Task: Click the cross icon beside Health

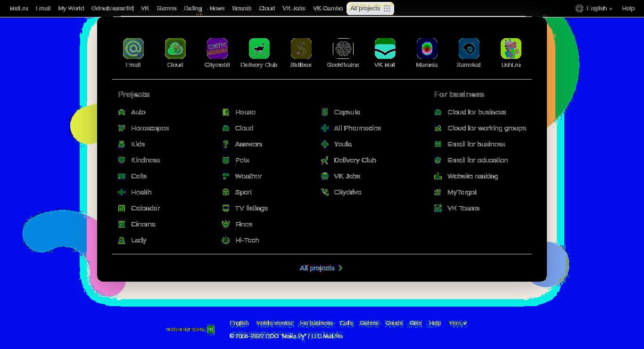Action: 122,192
